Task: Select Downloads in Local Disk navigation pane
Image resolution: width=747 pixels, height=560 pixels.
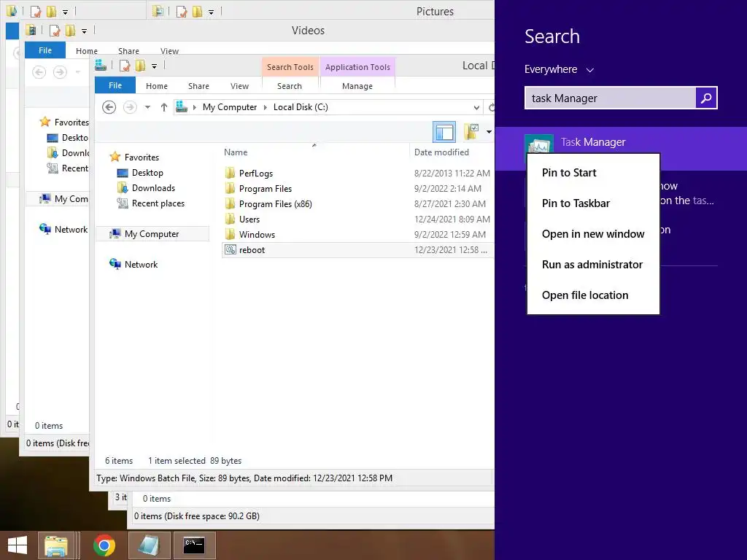Action: point(153,188)
